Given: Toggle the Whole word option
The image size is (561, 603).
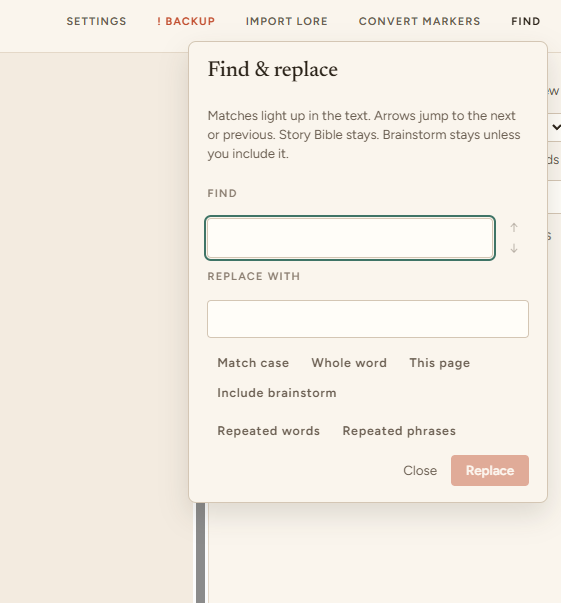Looking at the screenshot, I should (x=349, y=363).
